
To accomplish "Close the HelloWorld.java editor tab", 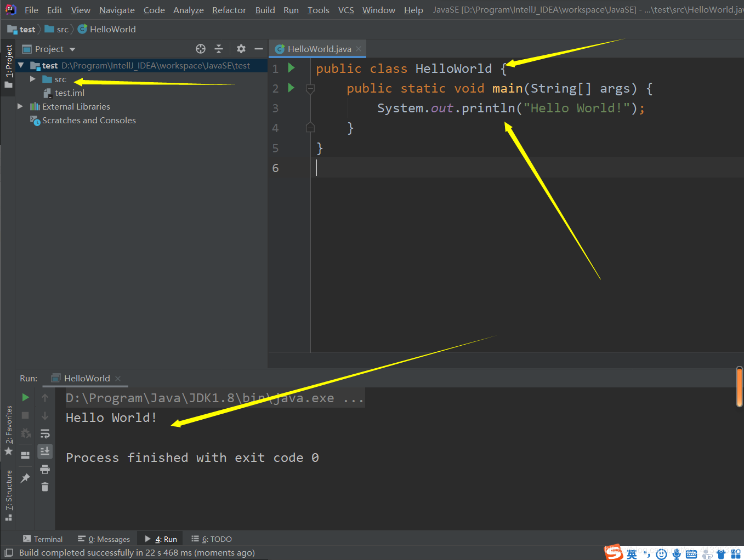I will (x=359, y=49).
